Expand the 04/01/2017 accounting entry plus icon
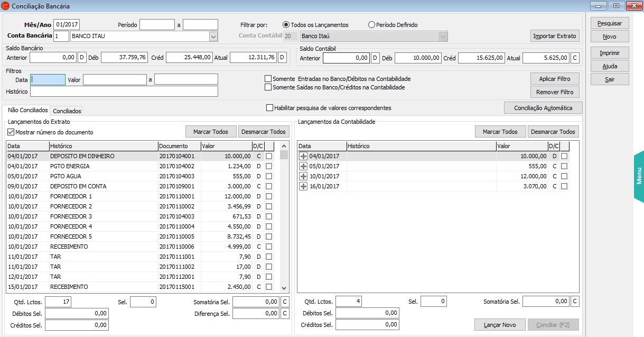644x337 pixels. 303,156
